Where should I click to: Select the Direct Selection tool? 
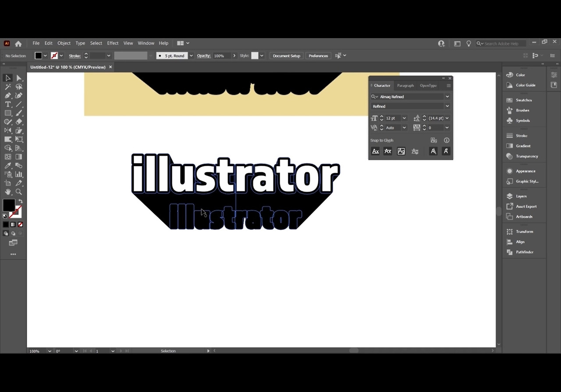coord(19,78)
